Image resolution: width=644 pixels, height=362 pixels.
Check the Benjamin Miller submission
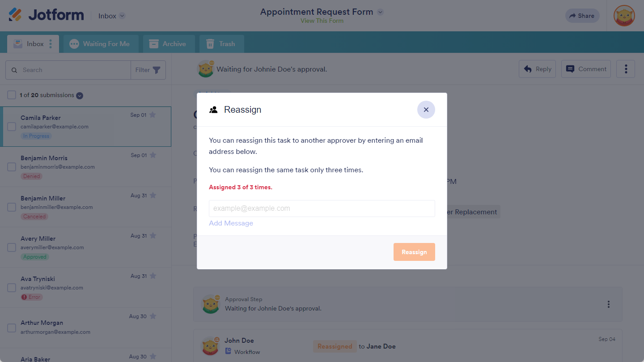point(12,207)
